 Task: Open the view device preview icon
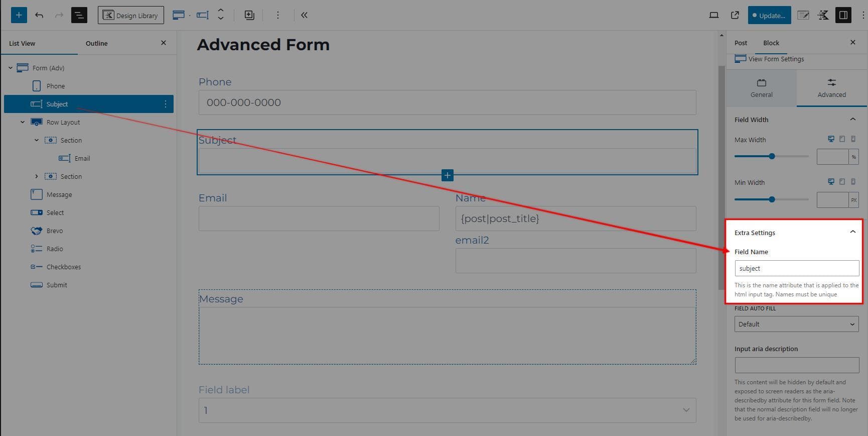click(x=713, y=15)
